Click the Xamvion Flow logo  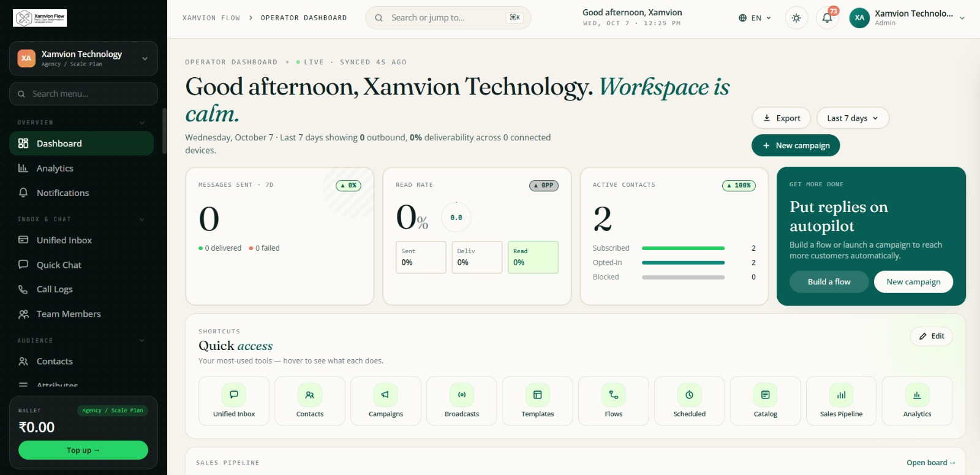(x=40, y=18)
